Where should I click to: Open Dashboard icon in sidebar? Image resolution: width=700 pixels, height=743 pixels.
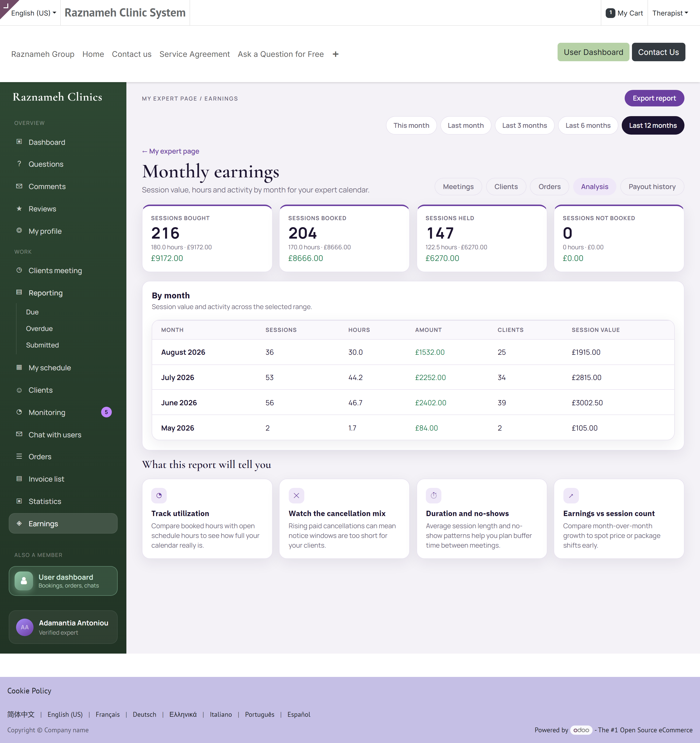pos(19,142)
